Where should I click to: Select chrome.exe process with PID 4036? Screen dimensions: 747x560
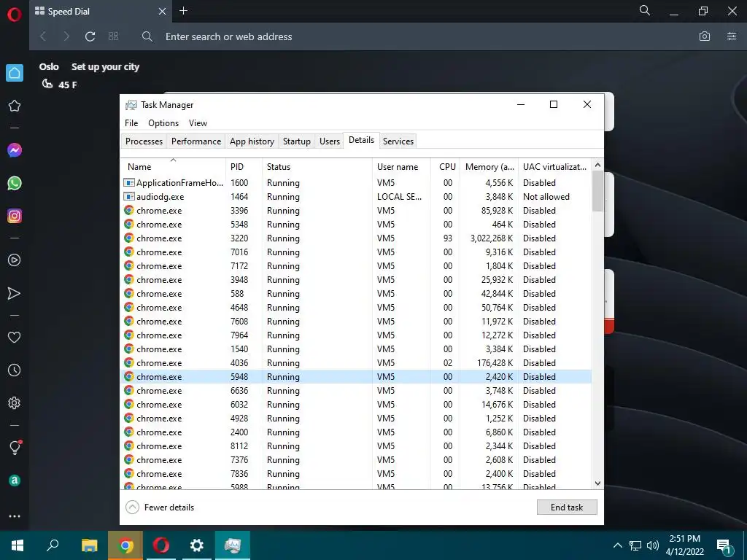coord(356,363)
